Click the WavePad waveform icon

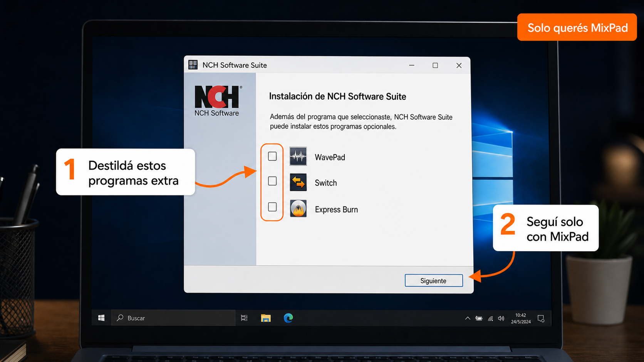coord(298,156)
